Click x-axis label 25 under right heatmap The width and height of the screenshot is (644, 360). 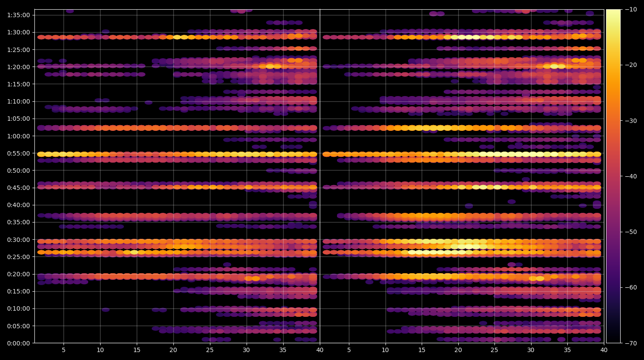coord(494,350)
